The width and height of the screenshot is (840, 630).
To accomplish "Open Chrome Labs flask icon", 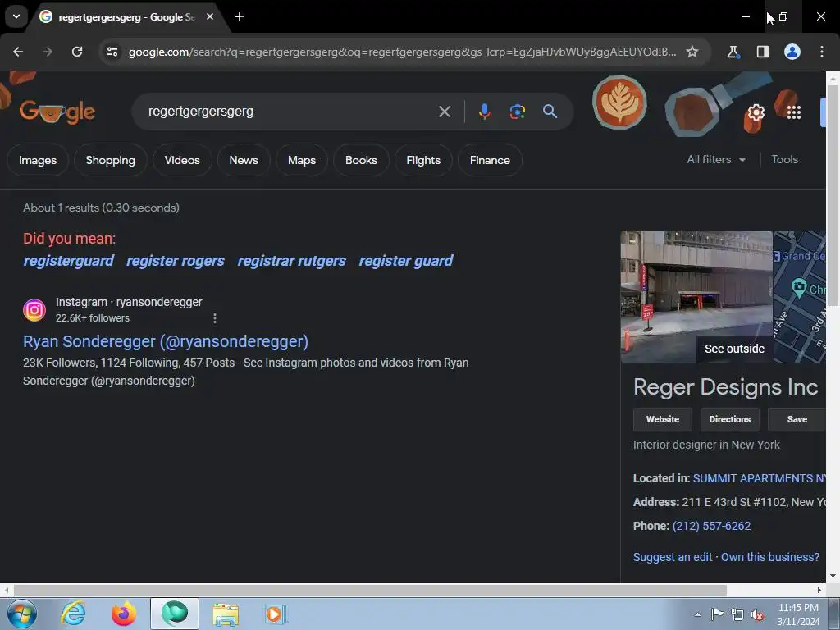I will (733, 52).
